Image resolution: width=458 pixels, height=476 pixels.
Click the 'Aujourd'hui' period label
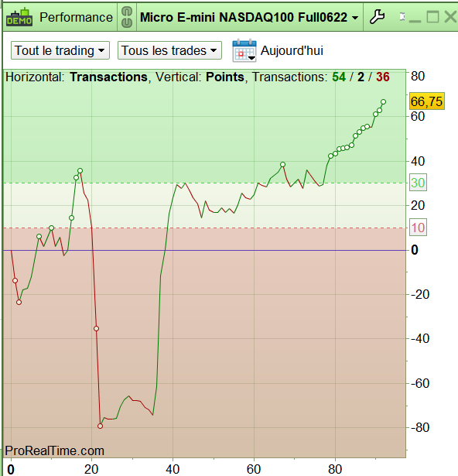click(292, 50)
